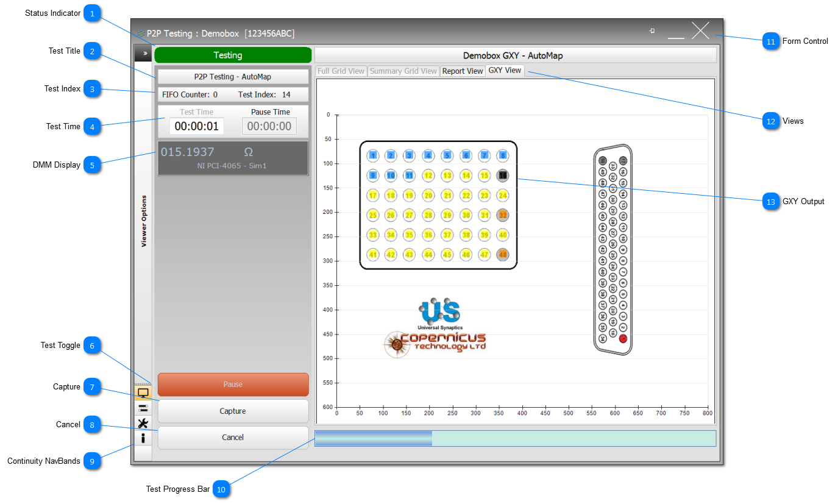The width and height of the screenshot is (838, 504).
Task: Select blue pin 1 on GXY grid
Action: (x=373, y=156)
